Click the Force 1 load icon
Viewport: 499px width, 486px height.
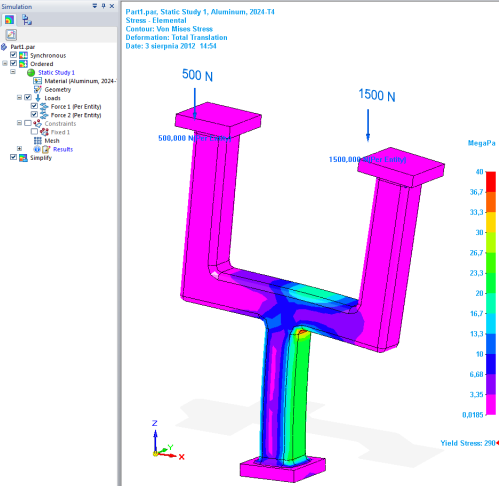[44, 107]
